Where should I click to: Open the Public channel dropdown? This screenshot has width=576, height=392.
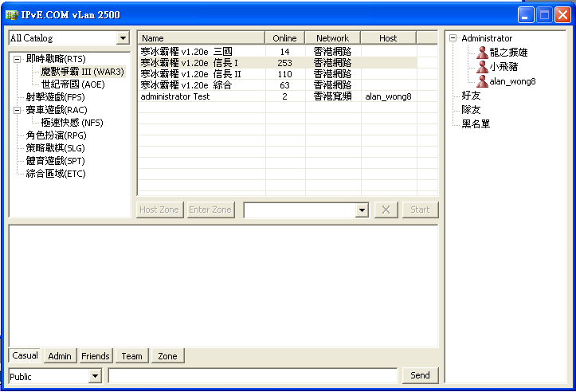tap(95, 376)
